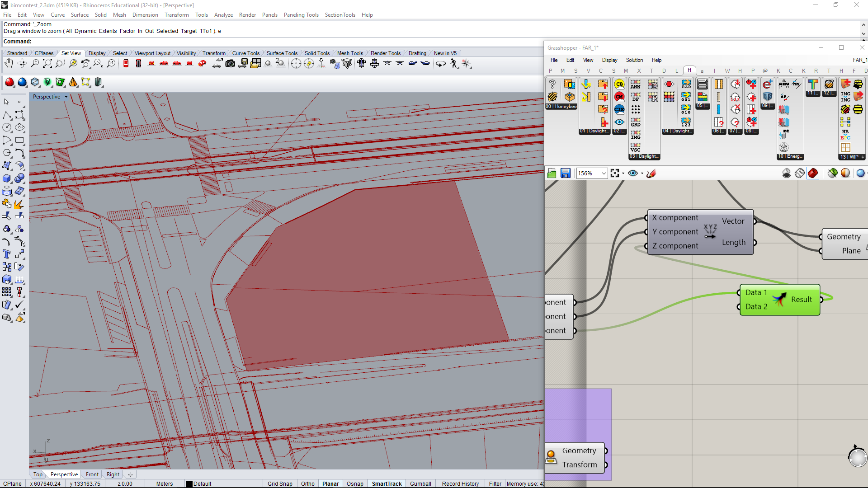Save the Grasshopper document with the floppy disk icon

coord(565,173)
